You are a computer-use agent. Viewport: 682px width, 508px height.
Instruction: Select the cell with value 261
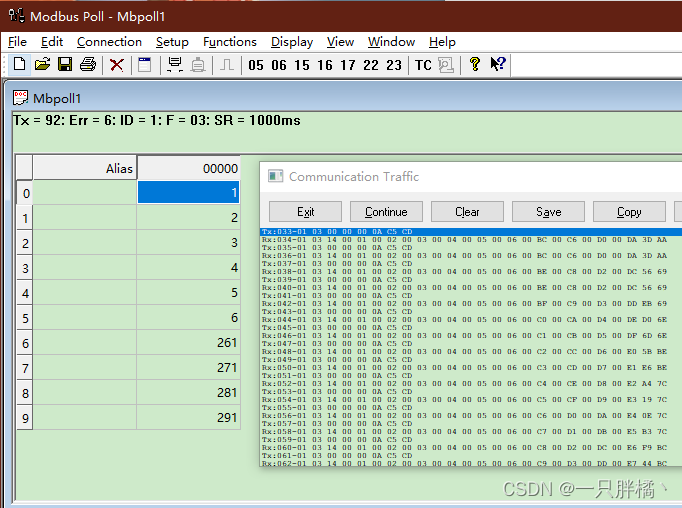point(188,342)
